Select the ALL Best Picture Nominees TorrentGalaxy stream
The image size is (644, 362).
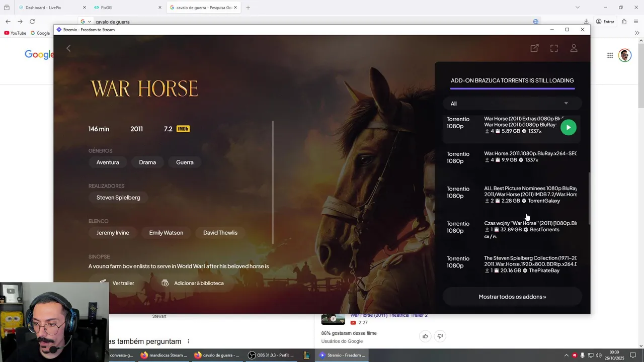point(512,195)
